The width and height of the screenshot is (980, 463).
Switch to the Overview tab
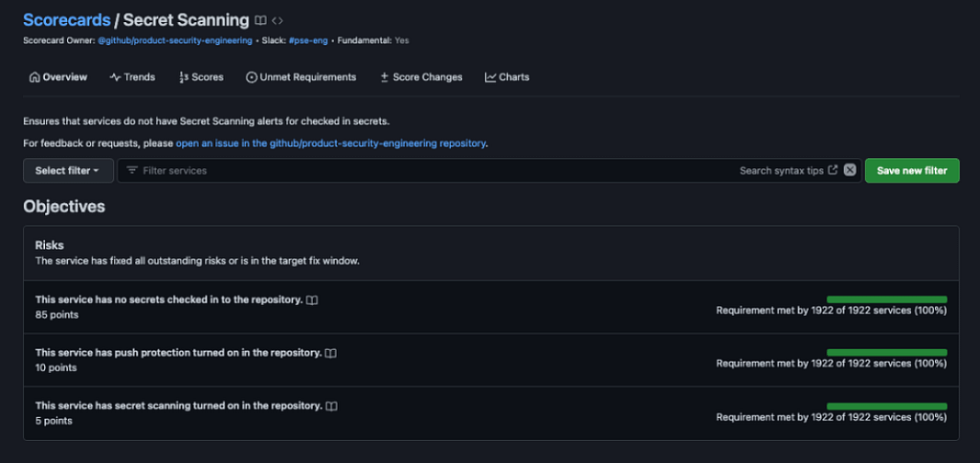(57, 77)
